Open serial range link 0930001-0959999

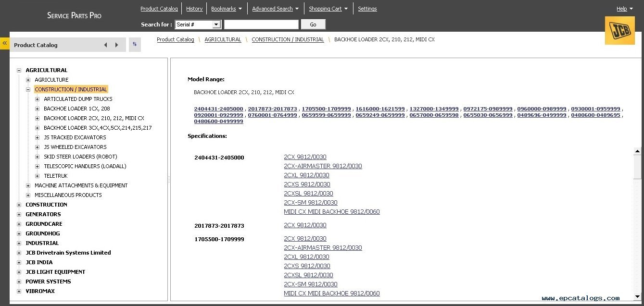pyautogui.click(x=596, y=109)
